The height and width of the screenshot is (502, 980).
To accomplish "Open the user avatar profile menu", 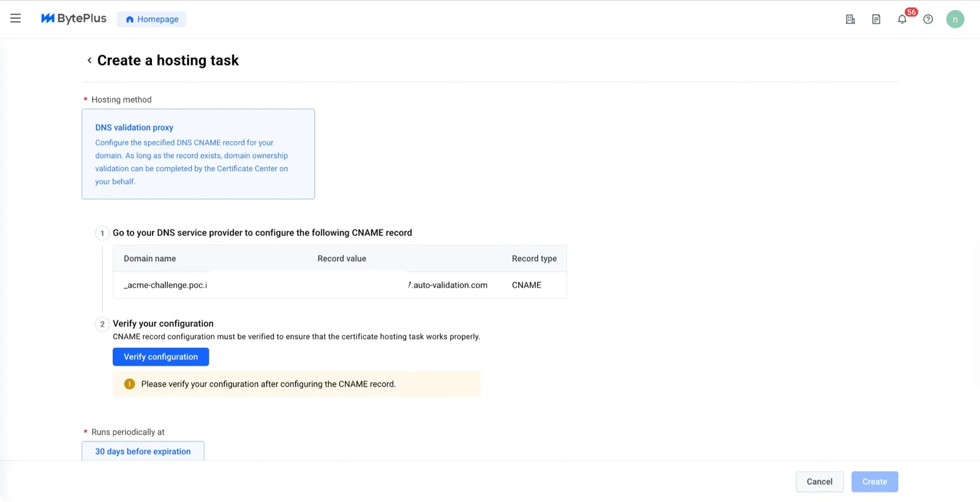I will coord(955,19).
